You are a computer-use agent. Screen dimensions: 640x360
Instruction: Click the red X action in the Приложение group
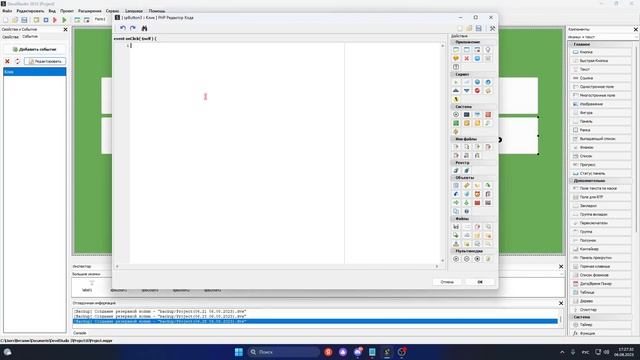[x=467, y=58]
